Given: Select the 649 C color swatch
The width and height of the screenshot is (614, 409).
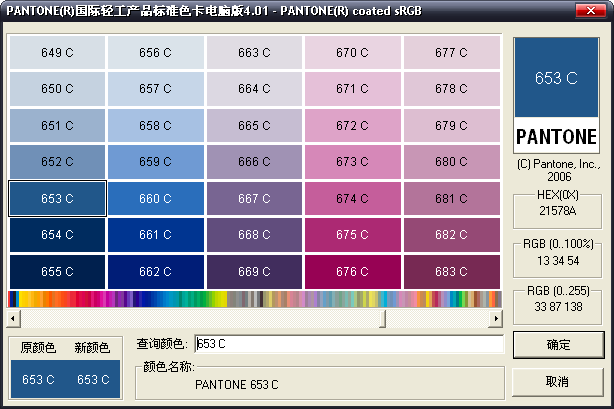Looking at the screenshot, I should point(57,52).
